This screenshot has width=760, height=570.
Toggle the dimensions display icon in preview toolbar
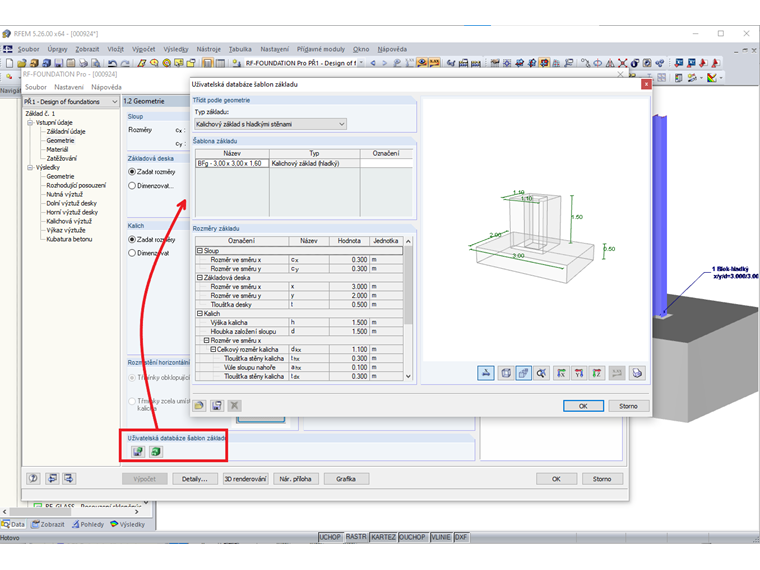[x=486, y=373]
